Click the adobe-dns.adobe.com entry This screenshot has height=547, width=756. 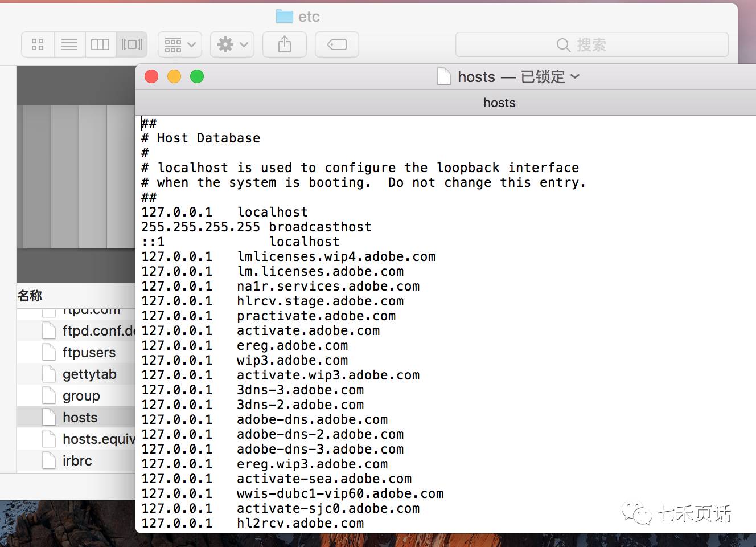coord(313,419)
